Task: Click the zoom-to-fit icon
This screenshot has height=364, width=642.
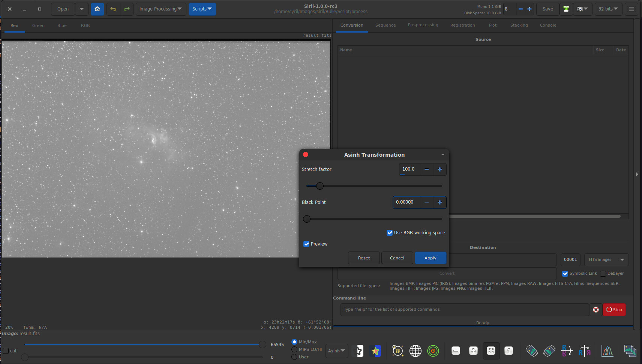Action: point(491,351)
